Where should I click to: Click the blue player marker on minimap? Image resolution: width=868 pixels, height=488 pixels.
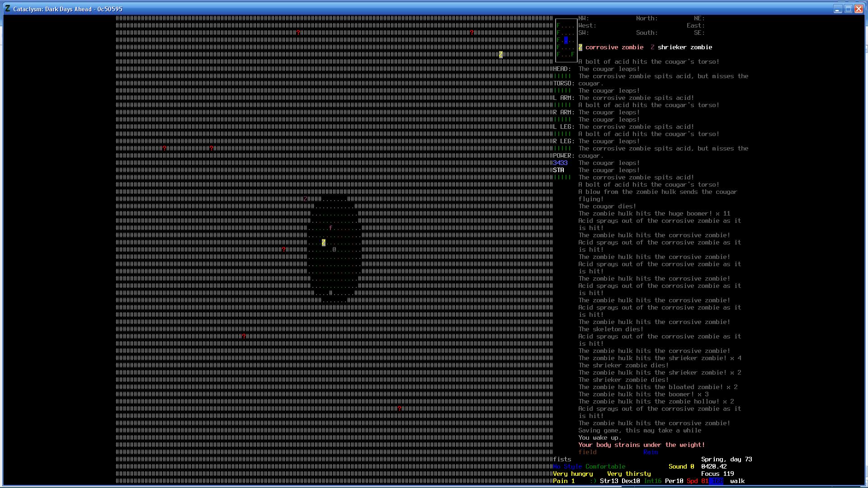click(x=566, y=40)
